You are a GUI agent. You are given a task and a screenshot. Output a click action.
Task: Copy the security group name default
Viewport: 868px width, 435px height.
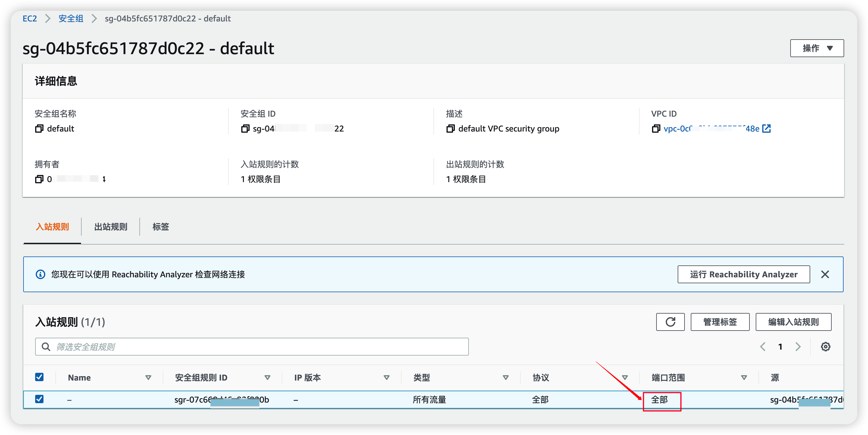point(39,129)
